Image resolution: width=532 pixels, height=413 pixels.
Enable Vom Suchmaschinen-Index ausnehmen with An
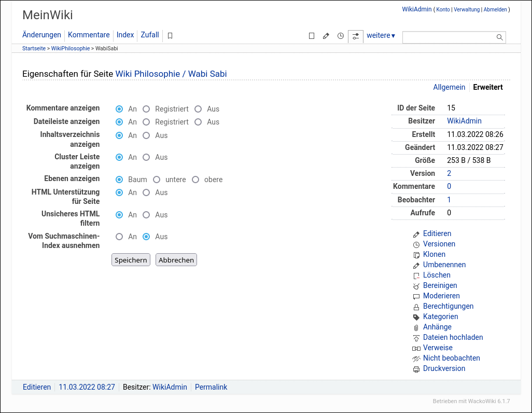(x=119, y=237)
